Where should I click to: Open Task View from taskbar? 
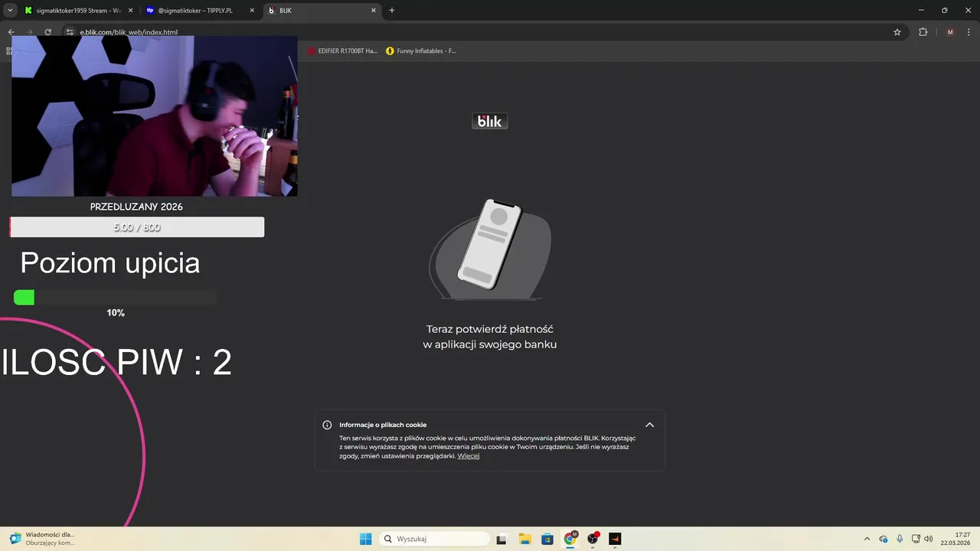pos(501,539)
